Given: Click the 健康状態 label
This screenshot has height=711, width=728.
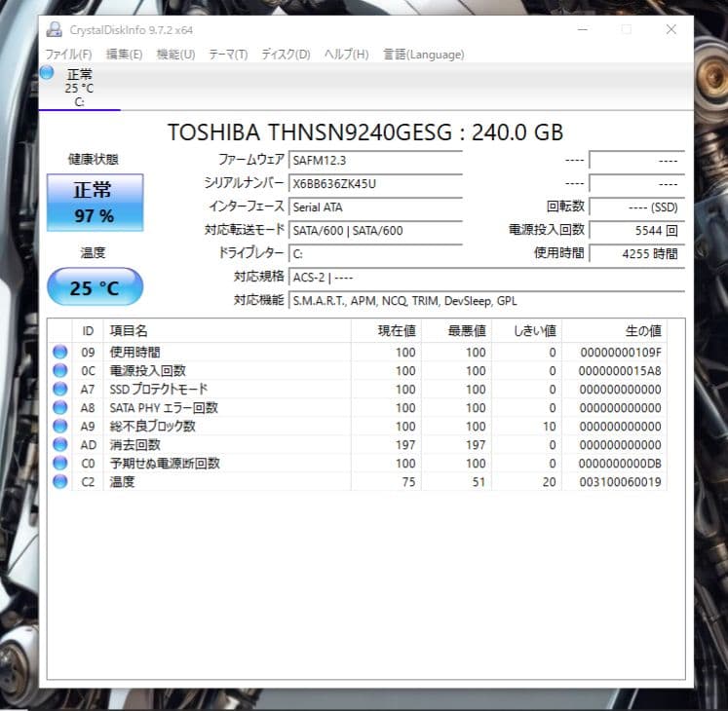Looking at the screenshot, I should click(94, 159).
